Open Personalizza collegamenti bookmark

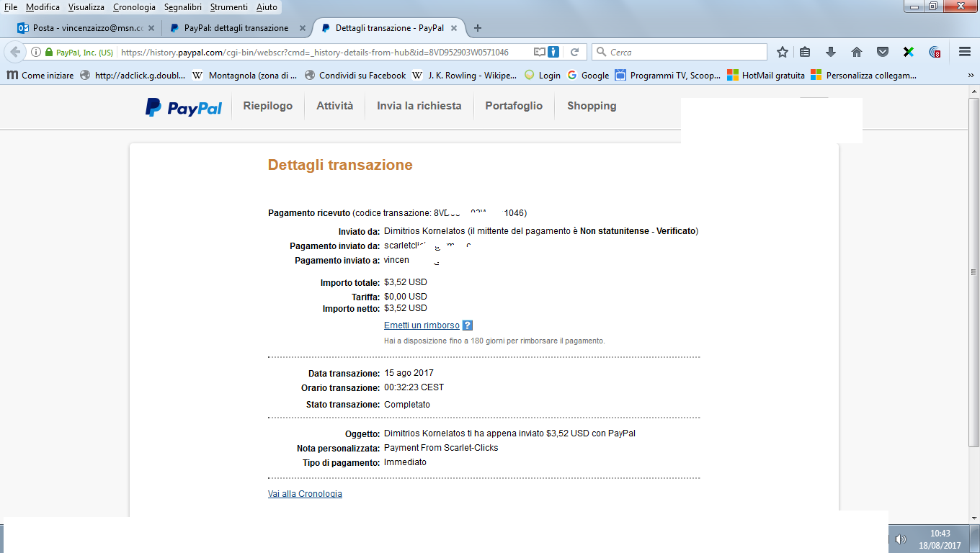[864, 75]
